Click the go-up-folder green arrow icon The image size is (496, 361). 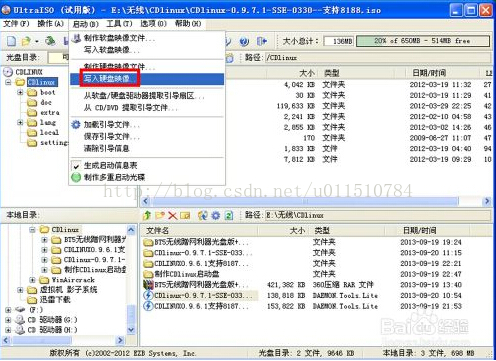pos(147,215)
